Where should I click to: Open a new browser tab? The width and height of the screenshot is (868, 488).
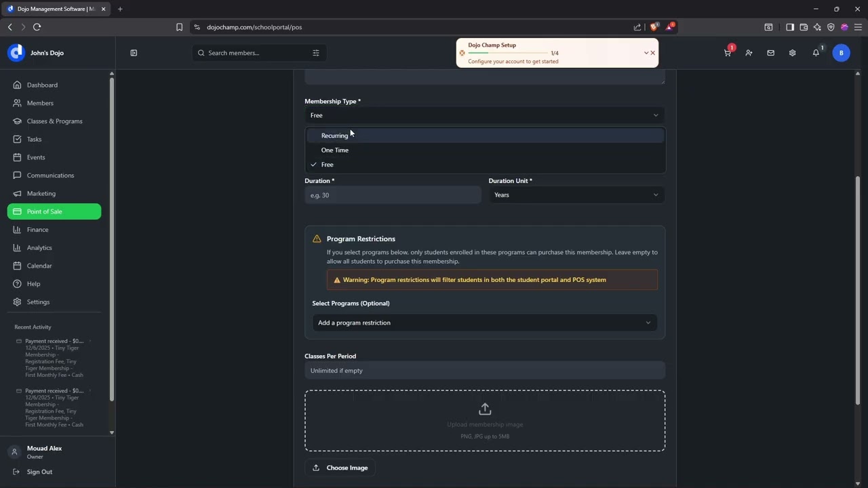[120, 9]
